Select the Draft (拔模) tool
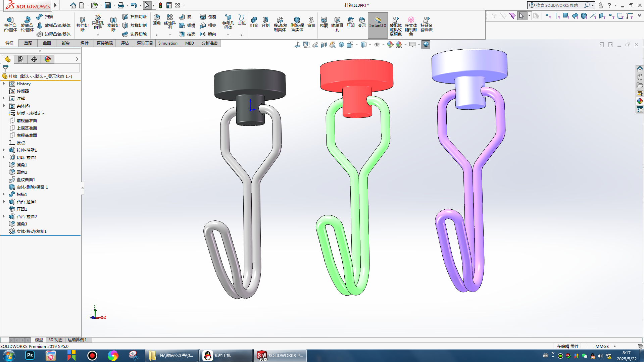This screenshot has width=644, height=362. (x=187, y=25)
